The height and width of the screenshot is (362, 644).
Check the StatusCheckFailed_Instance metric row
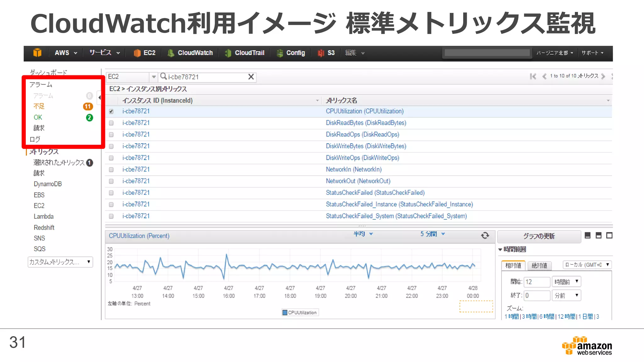[x=111, y=204]
